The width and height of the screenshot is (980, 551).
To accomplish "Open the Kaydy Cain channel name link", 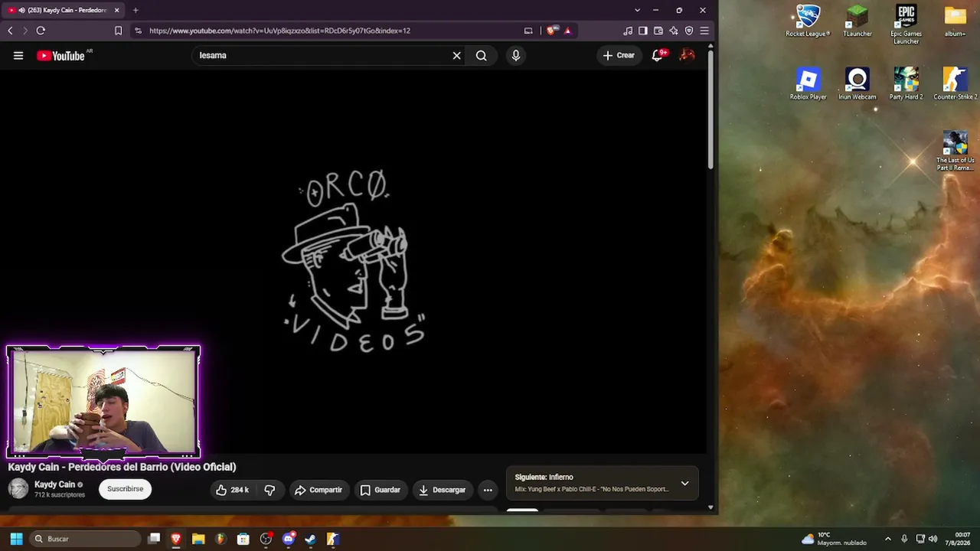I will pyautogui.click(x=55, y=484).
